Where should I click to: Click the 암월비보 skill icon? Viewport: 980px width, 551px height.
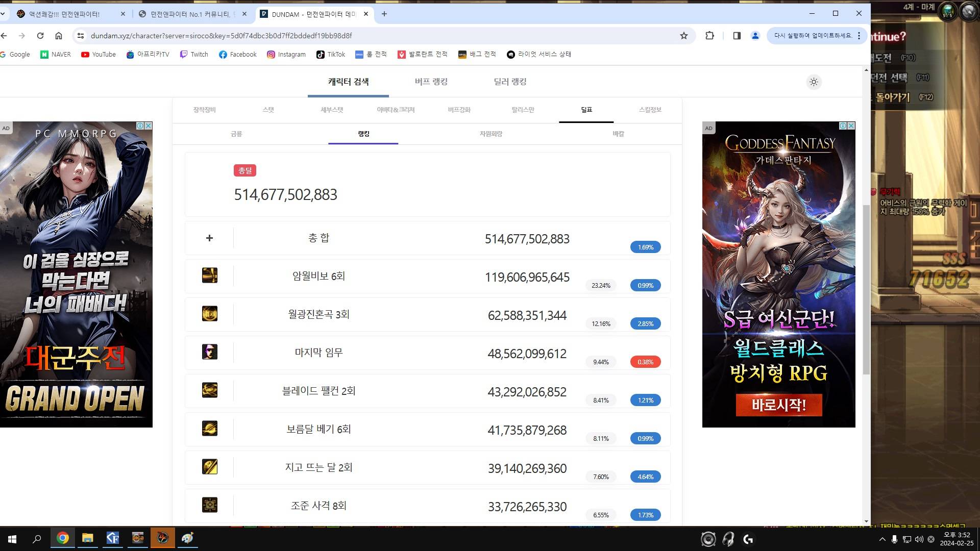pyautogui.click(x=210, y=275)
